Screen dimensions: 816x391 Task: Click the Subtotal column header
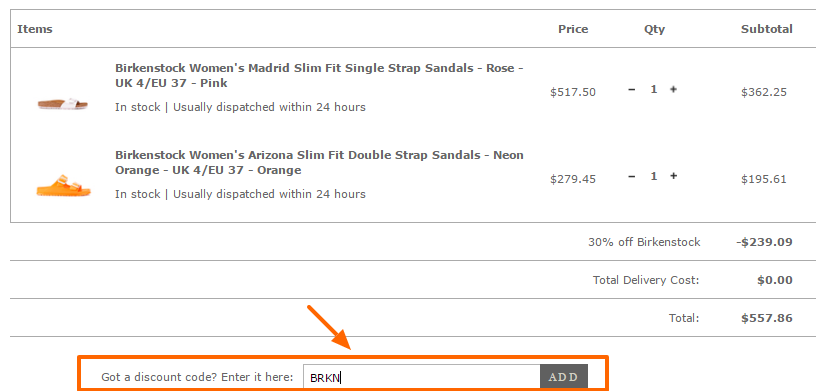point(767,29)
